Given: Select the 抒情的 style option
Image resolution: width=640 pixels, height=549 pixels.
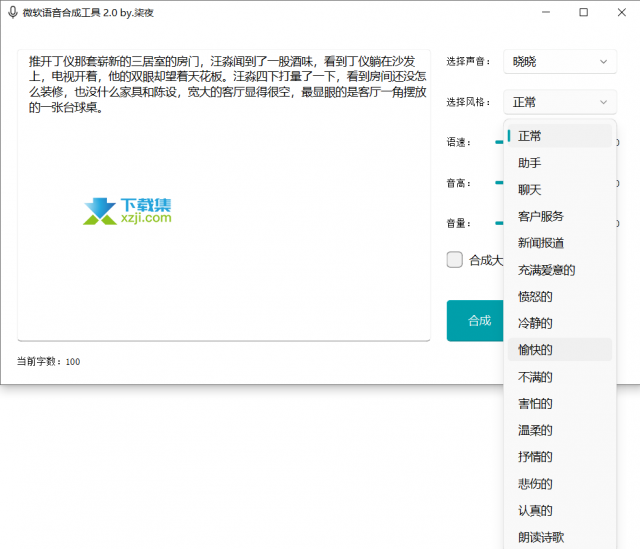Looking at the screenshot, I should (560, 457).
